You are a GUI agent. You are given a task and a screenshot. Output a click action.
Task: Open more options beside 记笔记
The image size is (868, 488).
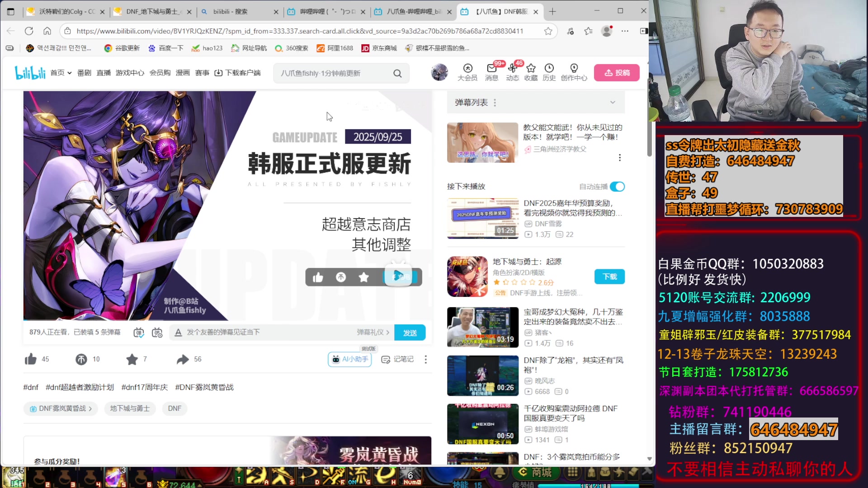click(425, 359)
